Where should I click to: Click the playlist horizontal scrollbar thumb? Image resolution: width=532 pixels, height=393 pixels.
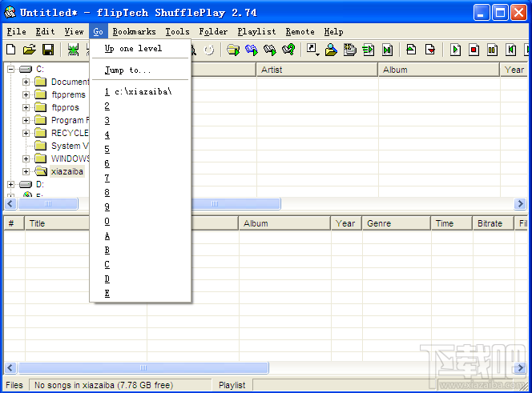click(x=143, y=368)
